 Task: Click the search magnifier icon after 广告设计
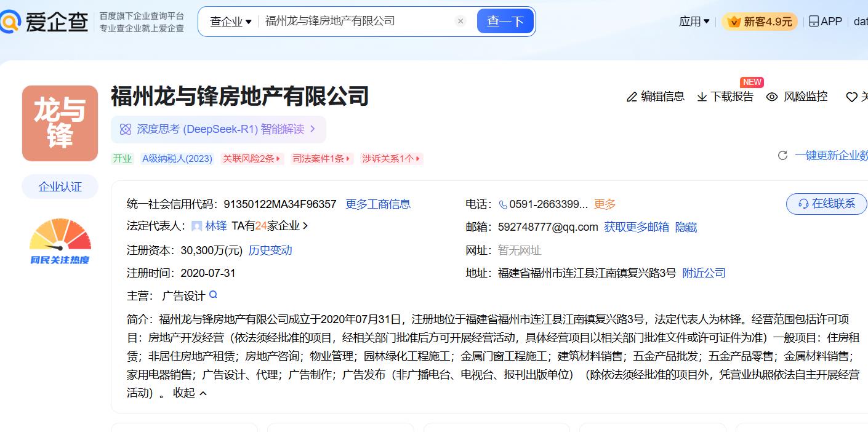[213, 295]
